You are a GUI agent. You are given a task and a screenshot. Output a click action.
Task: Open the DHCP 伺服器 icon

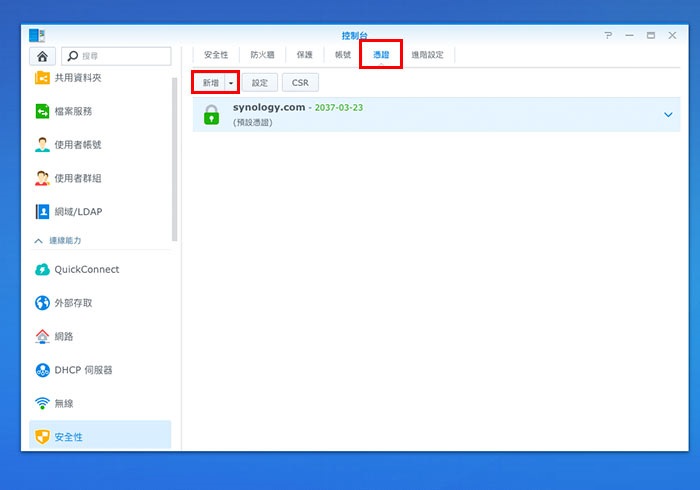click(x=42, y=370)
